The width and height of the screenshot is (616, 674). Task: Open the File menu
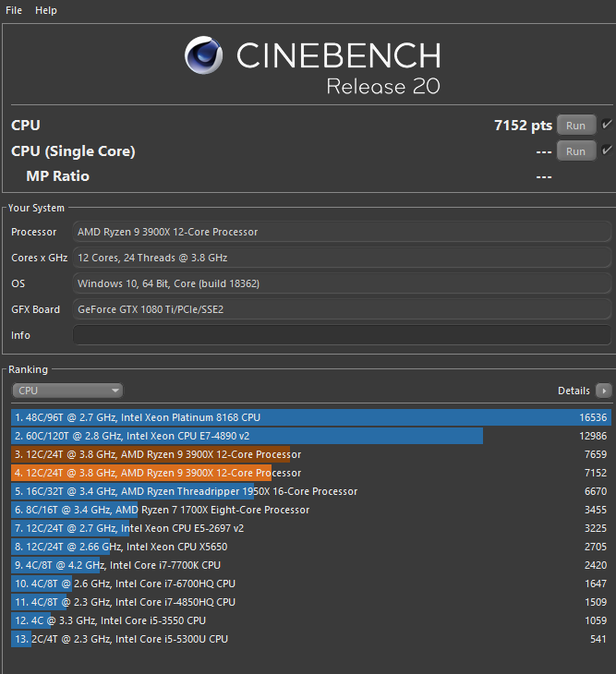(14, 10)
